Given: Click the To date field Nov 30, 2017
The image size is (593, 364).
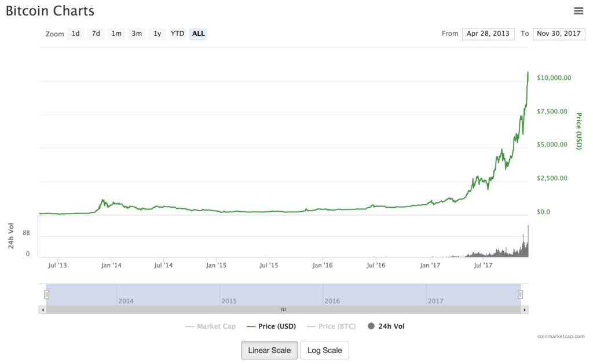Looking at the screenshot, I should tap(559, 34).
